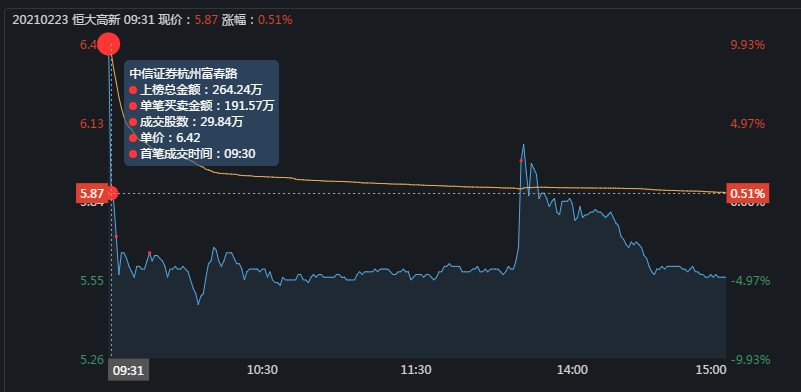Viewport: 801px width, 392px height.
Task: Click the 14:00 time axis label
Action: 572,370
